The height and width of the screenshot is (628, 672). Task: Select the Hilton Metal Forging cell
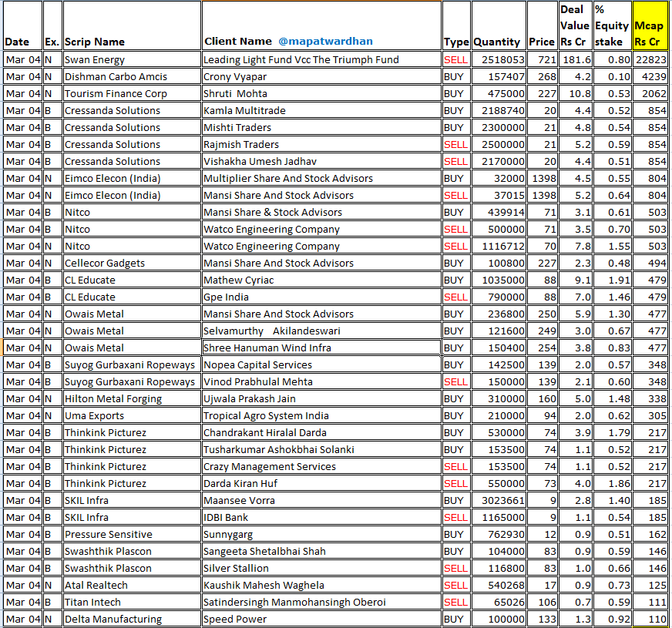coord(132,399)
